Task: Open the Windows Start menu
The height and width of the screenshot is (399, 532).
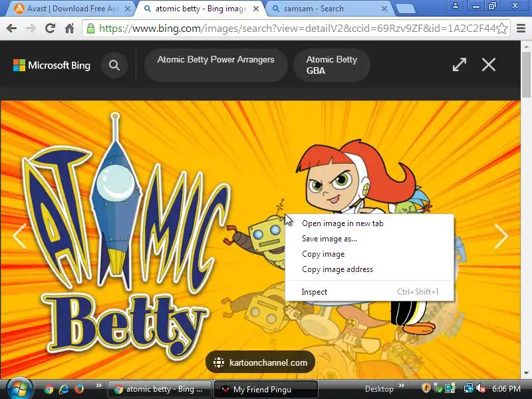Action: point(19,389)
